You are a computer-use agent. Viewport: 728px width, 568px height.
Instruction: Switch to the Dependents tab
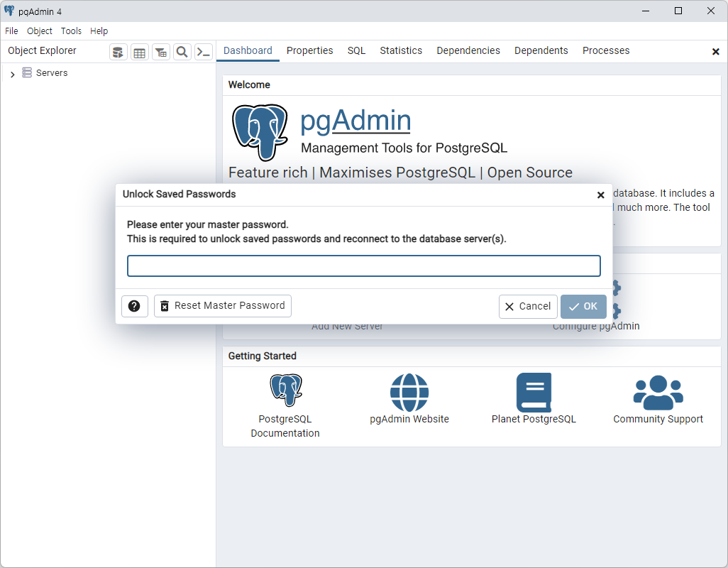pos(541,50)
